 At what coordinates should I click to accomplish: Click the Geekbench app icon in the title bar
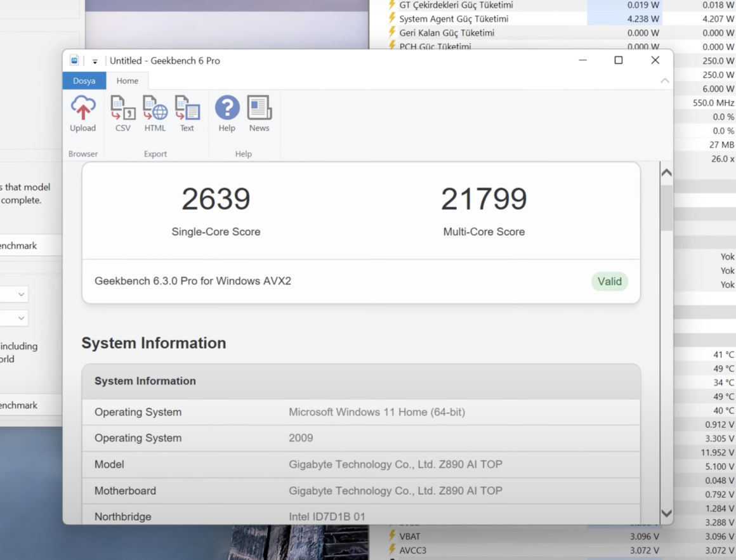pos(74,60)
